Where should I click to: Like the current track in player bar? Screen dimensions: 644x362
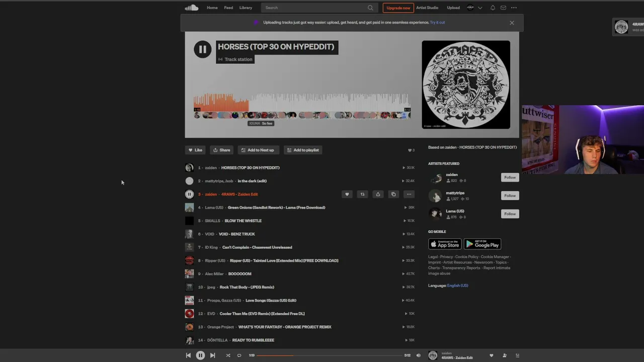click(x=492, y=355)
